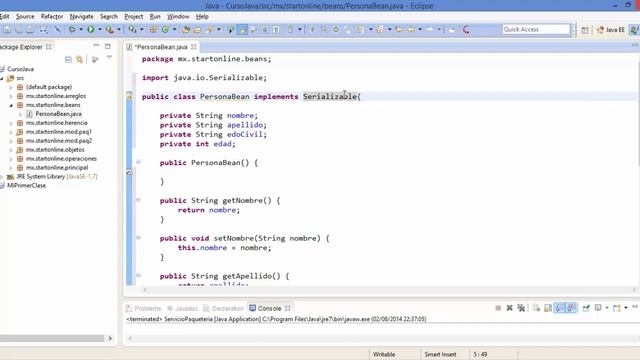Click Collapse All in Package Explorer

(x=68, y=60)
